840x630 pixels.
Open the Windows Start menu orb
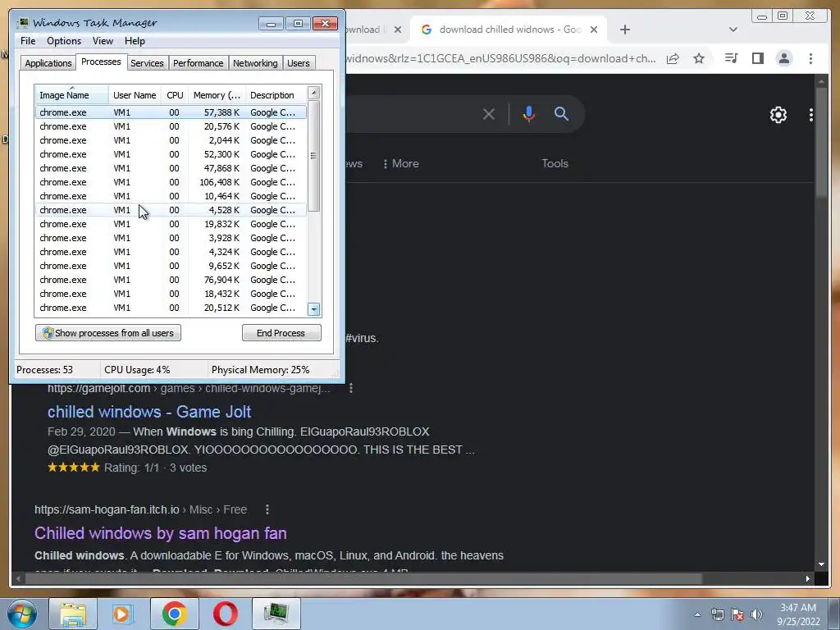point(21,614)
